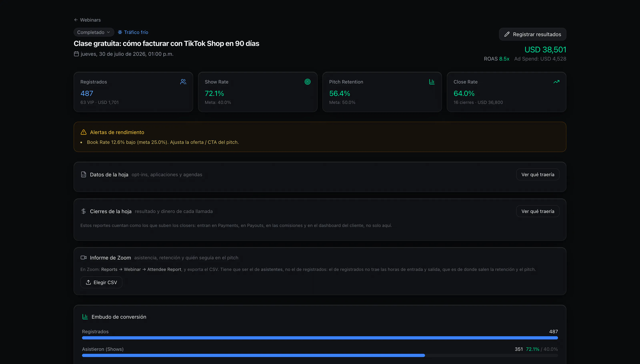Image resolution: width=640 pixels, height=364 pixels.
Task: Click the snowflake Tráfico frío icon
Action: point(120,32)
